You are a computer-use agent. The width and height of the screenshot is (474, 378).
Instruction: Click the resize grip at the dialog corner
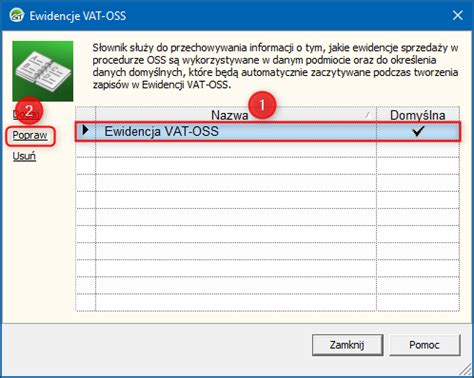tap(465, 369)
